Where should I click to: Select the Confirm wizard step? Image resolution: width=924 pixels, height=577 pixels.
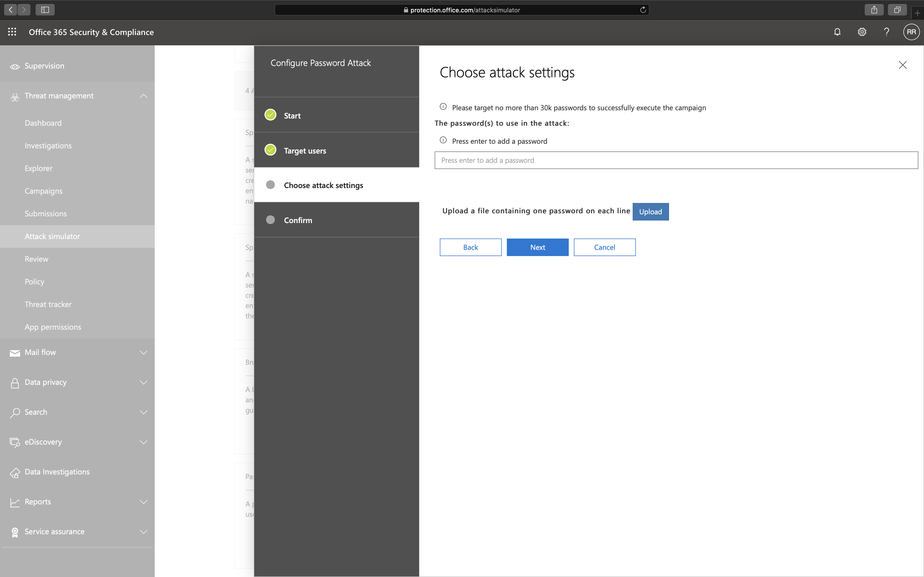(x=298, y=220)
